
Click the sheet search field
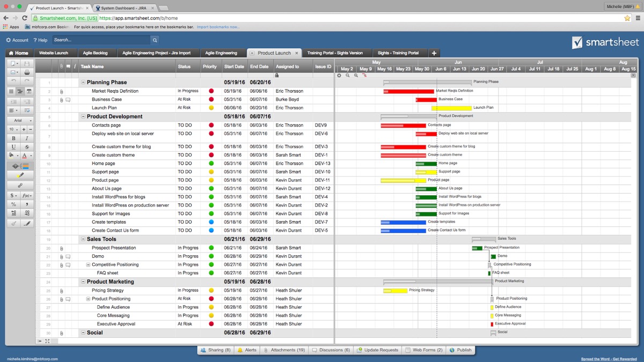[x=101, y=40]
